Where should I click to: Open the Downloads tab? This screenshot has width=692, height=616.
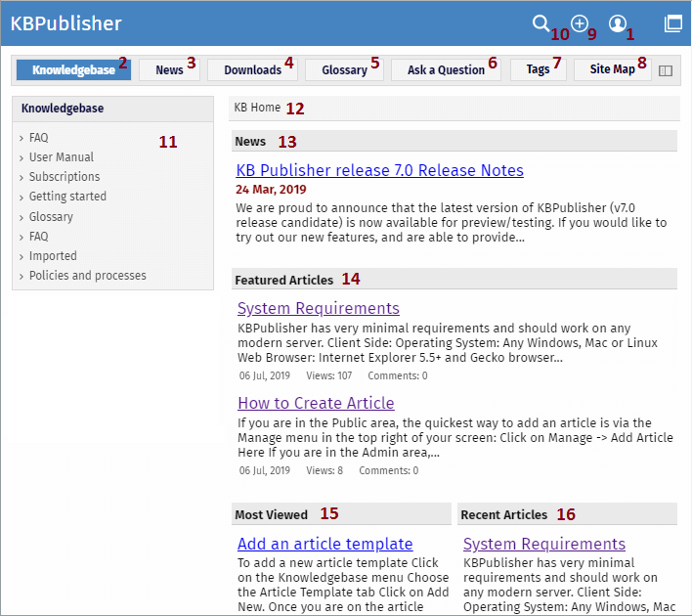(x=252, y=69)
